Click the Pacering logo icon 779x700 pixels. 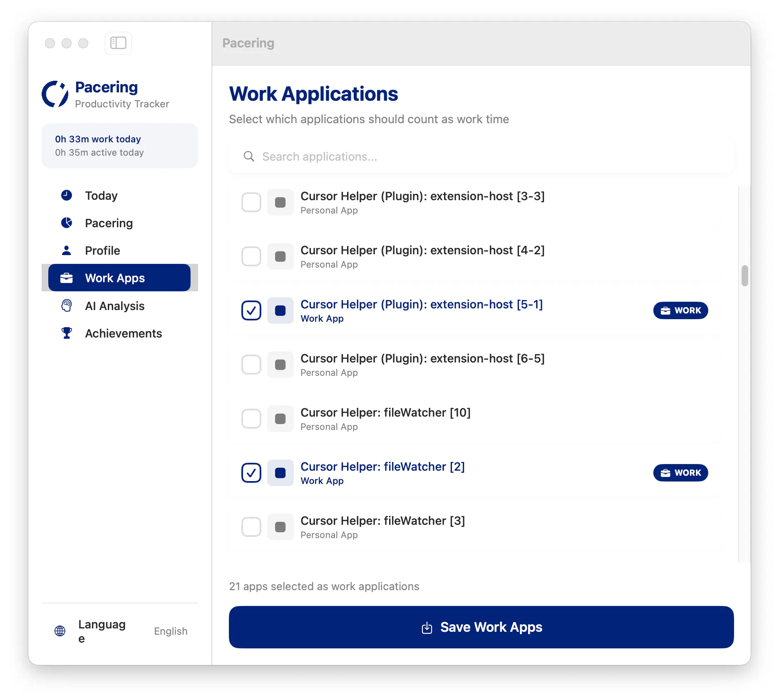(x=55, y=94)
